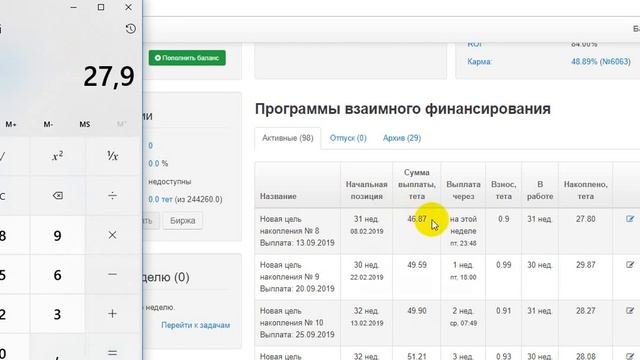Click the calculator reciprocal 1/x key
640x360 pixels.
pyautogui.click(x=112, y=156)
